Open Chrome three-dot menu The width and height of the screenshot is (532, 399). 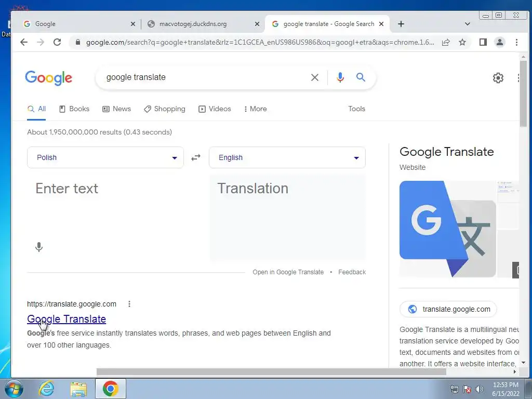click(516, 42)
